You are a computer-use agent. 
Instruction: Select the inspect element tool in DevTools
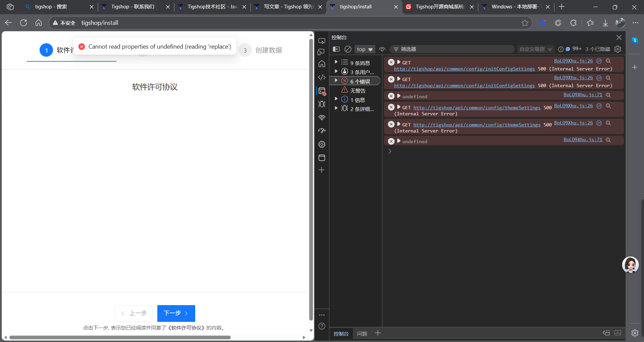coord(322,41)
